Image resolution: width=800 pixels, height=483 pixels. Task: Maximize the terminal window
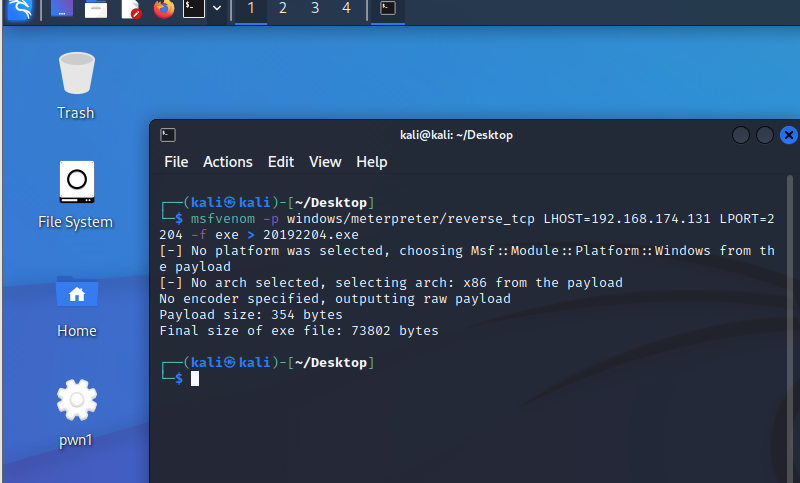click(x=765, y=135)
